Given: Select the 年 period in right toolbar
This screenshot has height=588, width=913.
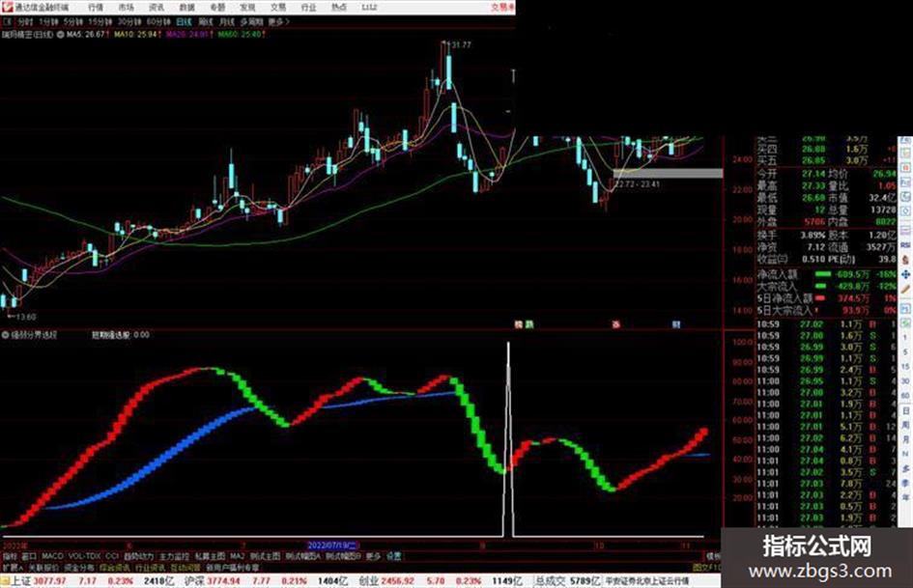Looking at the screenshot, I should click(x=905, y=496).
